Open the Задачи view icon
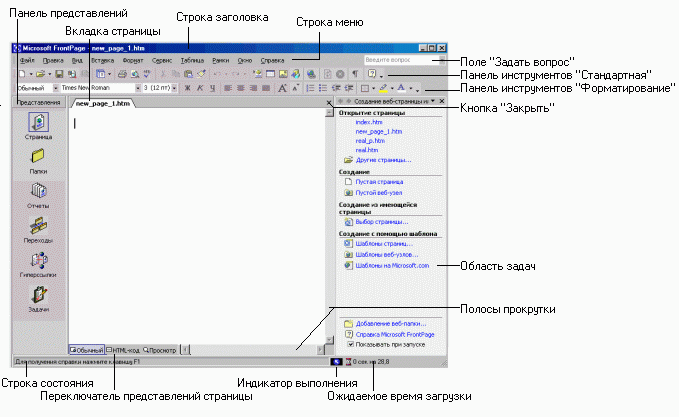 click(39, 299)
